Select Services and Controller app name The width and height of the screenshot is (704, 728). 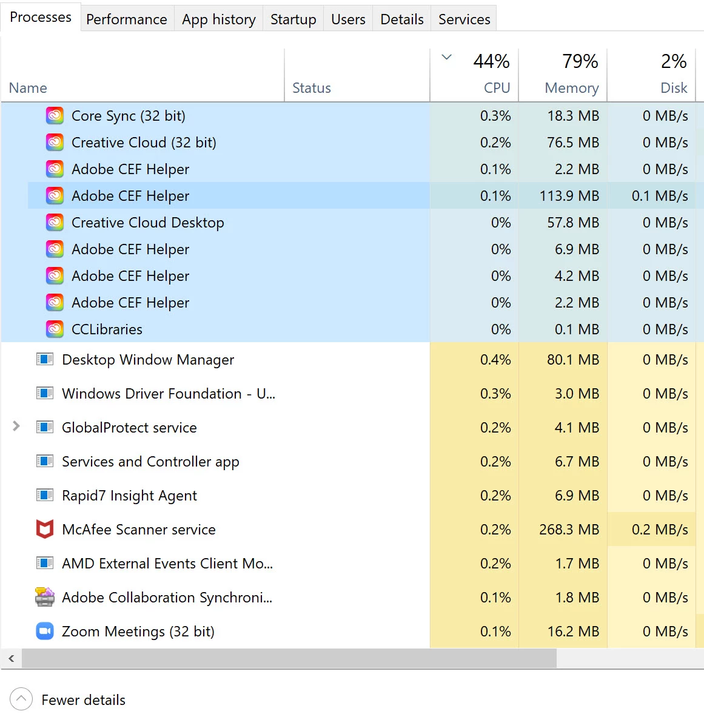click(x=150, y=462)
